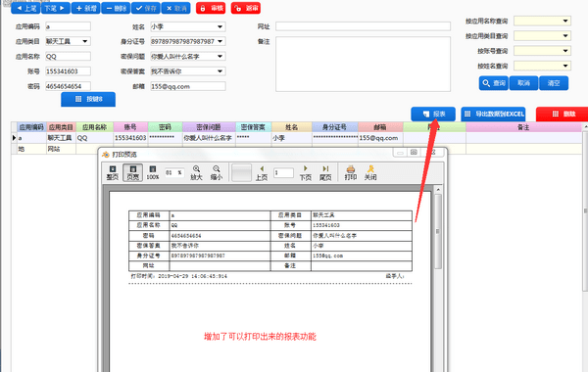Select grid cell 聊天工具 in first row
Viewport: 588px width, 372px height.
click(x=61, y=138)
